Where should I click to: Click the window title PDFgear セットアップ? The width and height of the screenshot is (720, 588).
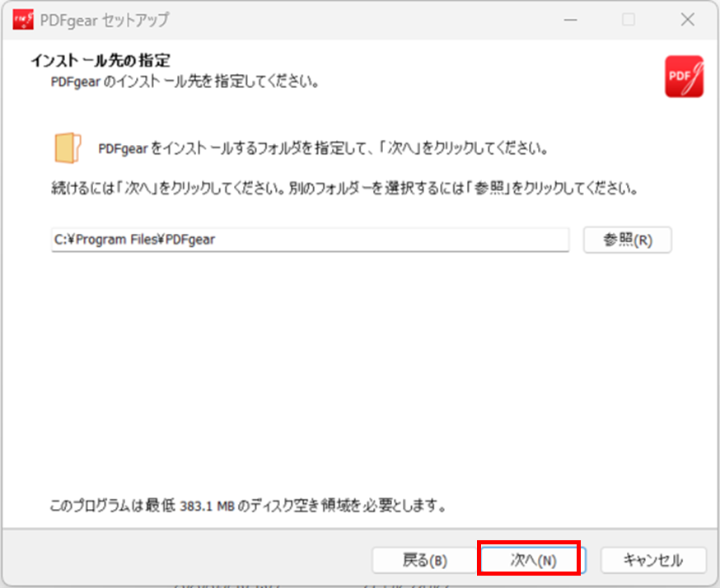[x=105, y=21]
